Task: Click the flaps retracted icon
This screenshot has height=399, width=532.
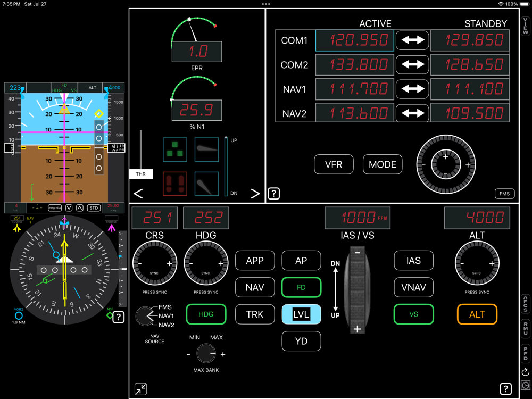Action: (x=206, y=149)
